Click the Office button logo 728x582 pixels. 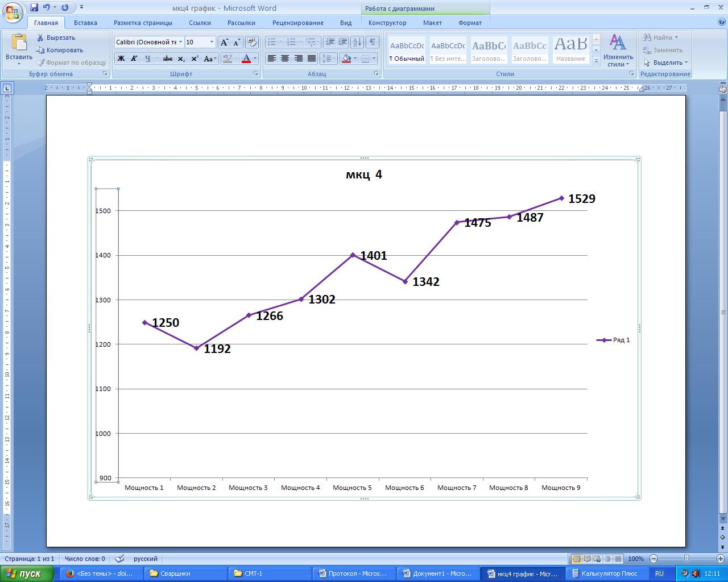(x=13, y=11)
